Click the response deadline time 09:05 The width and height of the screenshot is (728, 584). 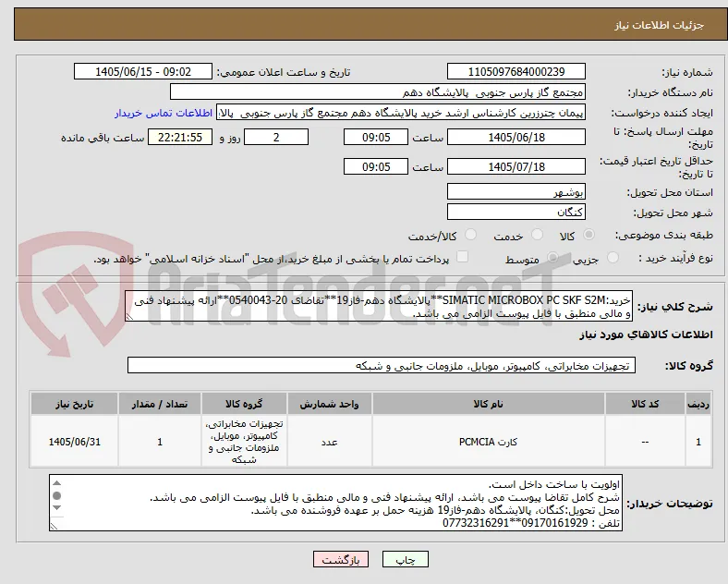click(376, 138)
